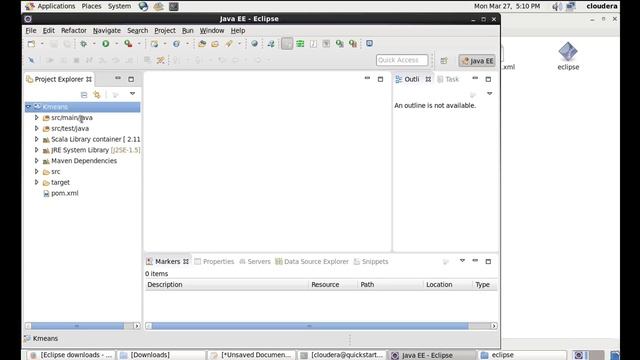Image resolution: width=640 pixels, height=360 pixels.
Task: Maximize the Markers view panel
Action: click(488, 261)
